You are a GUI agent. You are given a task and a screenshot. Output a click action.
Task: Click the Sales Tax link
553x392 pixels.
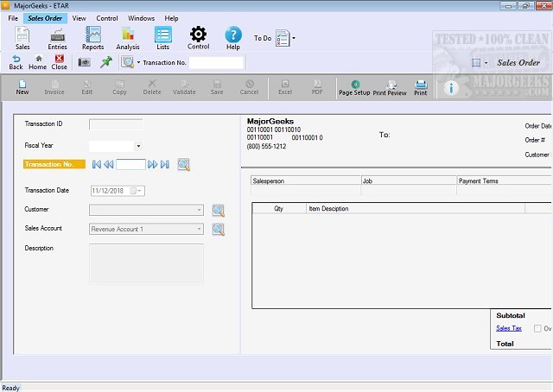pos(509,328)
